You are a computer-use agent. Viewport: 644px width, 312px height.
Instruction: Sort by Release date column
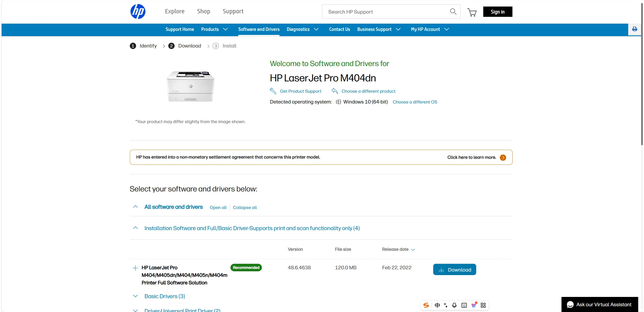point(398,249)
